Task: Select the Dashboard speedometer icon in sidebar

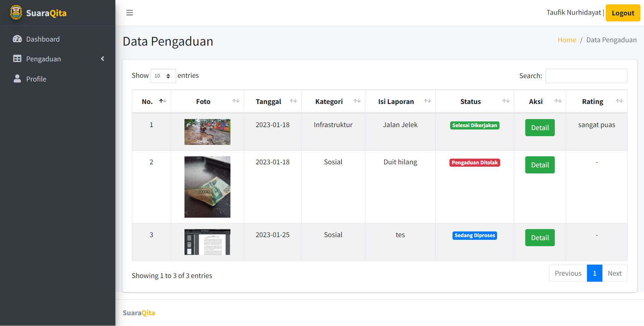Action: [x=17, y=39]
